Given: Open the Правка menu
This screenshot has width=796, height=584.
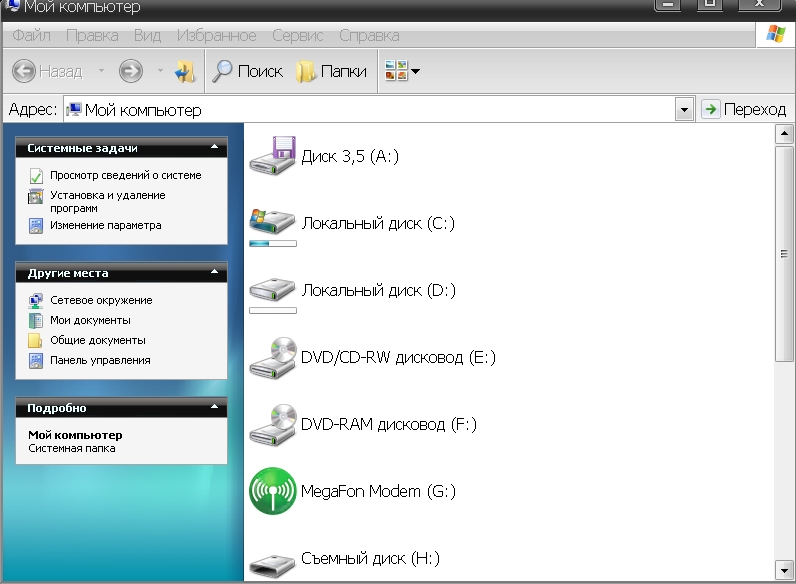Looking at the screenshot, I should coord(92,36).
